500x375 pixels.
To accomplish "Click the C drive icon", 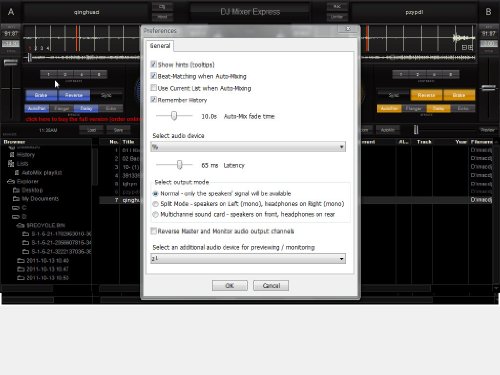I will pyautogui.click(x=16, y=208).
